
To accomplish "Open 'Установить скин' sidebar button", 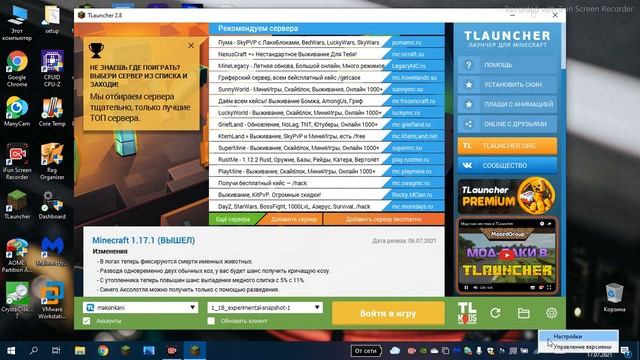I will coord(507,84).
